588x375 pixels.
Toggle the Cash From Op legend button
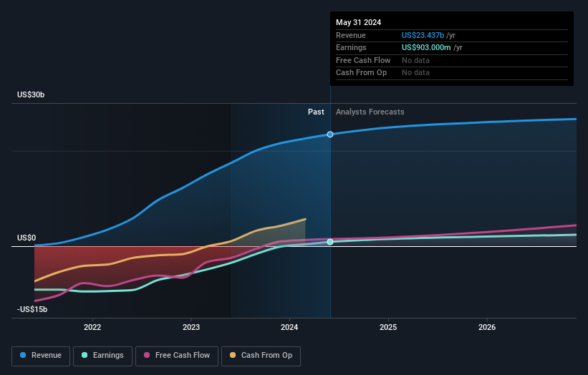point(261,356)
